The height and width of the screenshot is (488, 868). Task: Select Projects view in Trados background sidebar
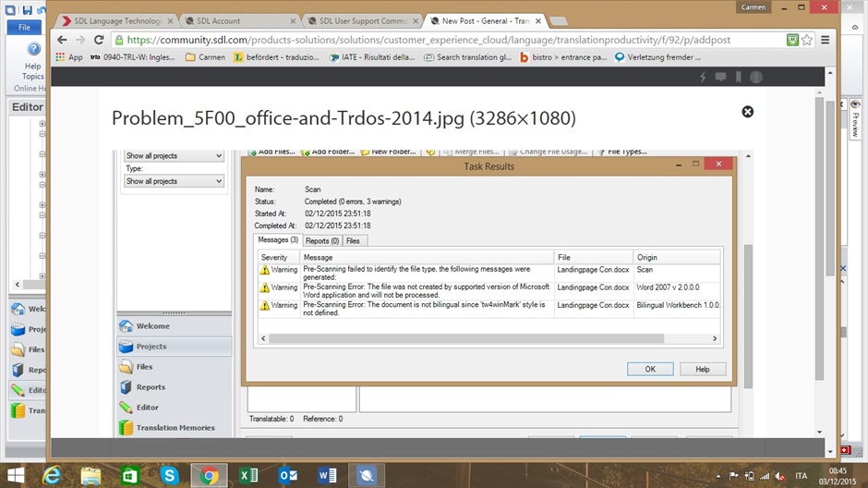click(28, 329)
